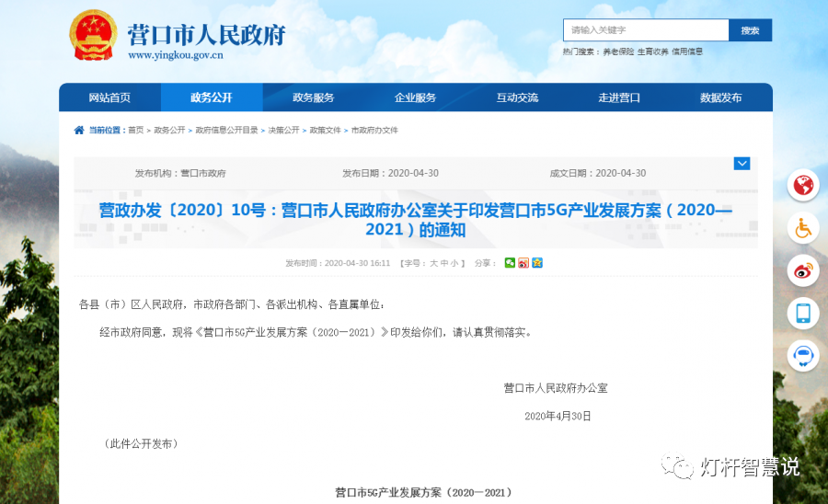This screenshot has height=504, width=828.
Task: Go to 决策公开 in breadcrumb
Action: pos(283,130)
